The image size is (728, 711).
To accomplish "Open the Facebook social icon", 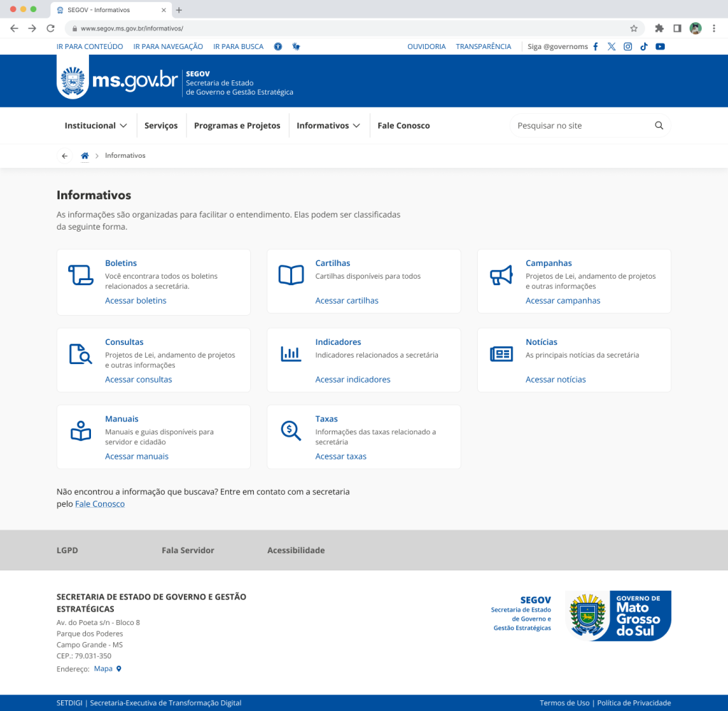I will point(596,47).
